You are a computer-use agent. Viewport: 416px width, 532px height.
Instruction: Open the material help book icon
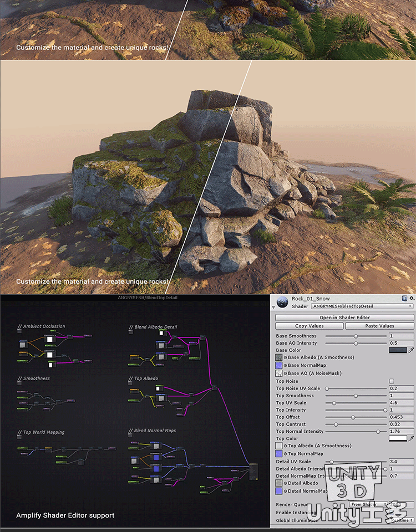[x=404, y=298]
